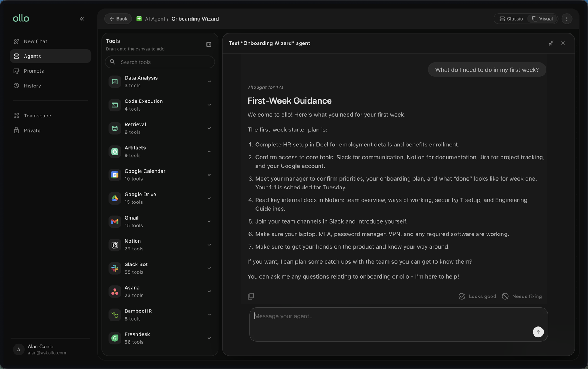Click the Code Execution tool icon

pyautogui.click(x=115, y=105)
